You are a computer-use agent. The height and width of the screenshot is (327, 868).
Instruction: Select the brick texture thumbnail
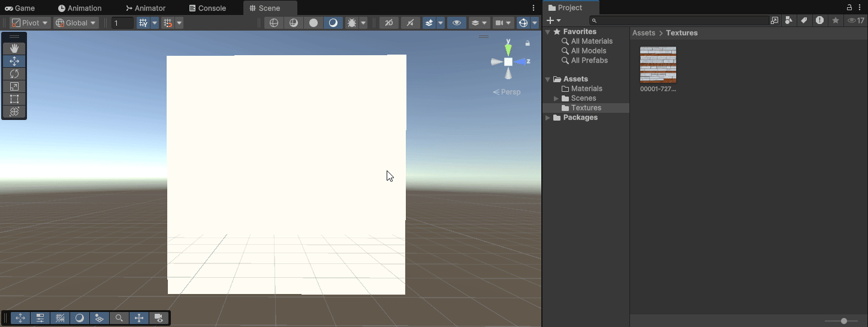(x=658, y=65)
